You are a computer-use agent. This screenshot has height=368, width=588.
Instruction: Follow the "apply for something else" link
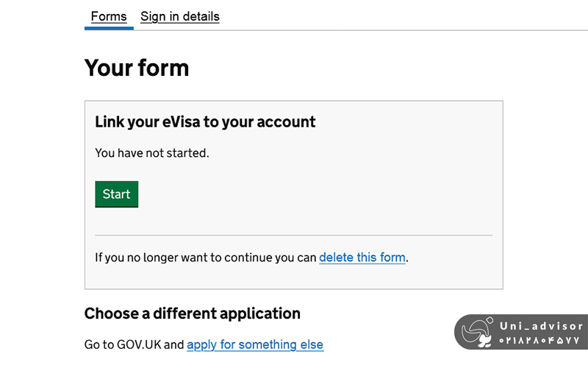(255, 344)
